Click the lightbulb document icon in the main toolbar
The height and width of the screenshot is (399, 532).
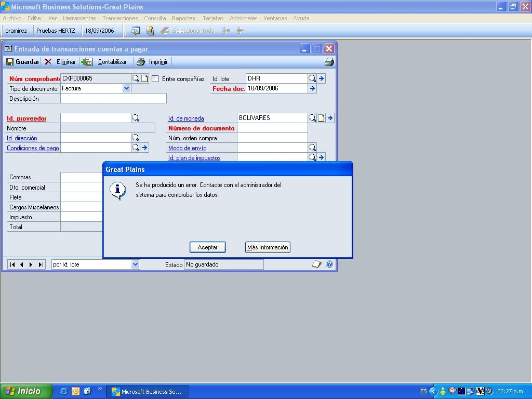point(150,31)
